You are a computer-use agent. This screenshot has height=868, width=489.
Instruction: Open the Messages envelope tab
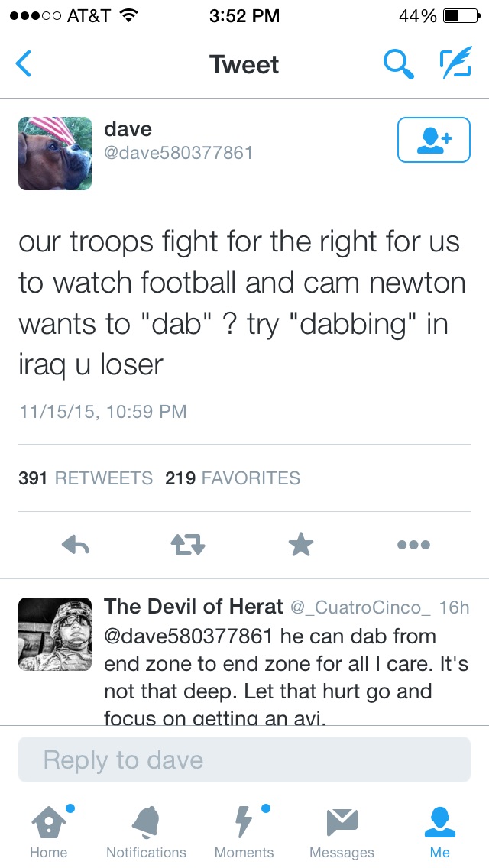point(342,831)
